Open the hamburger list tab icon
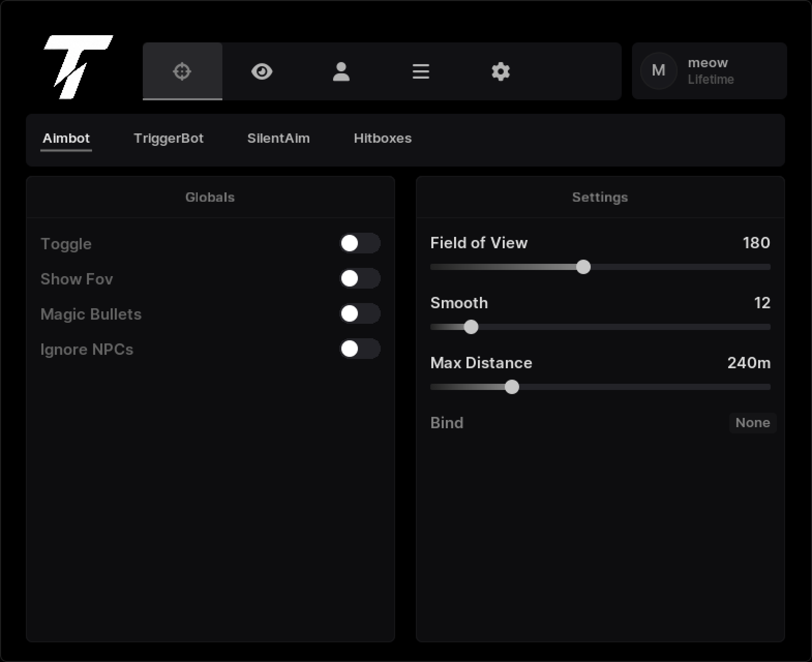Screen dimensions: 812x662 (421, 71)
